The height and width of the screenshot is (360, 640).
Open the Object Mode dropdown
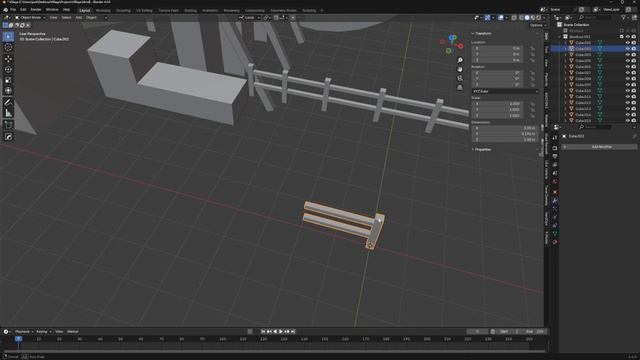(x=29, y=18)
